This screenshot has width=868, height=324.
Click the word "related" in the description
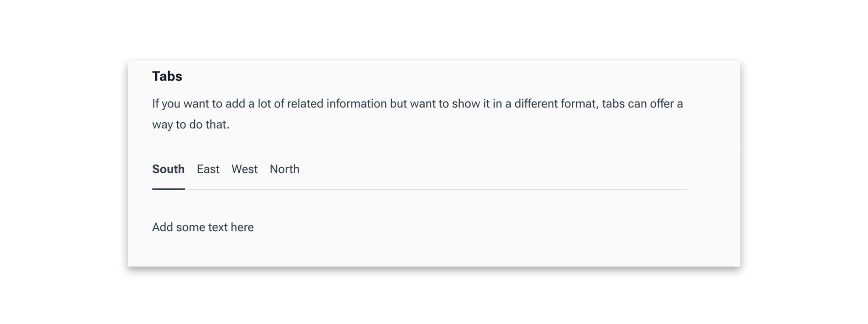click(305, 104)
